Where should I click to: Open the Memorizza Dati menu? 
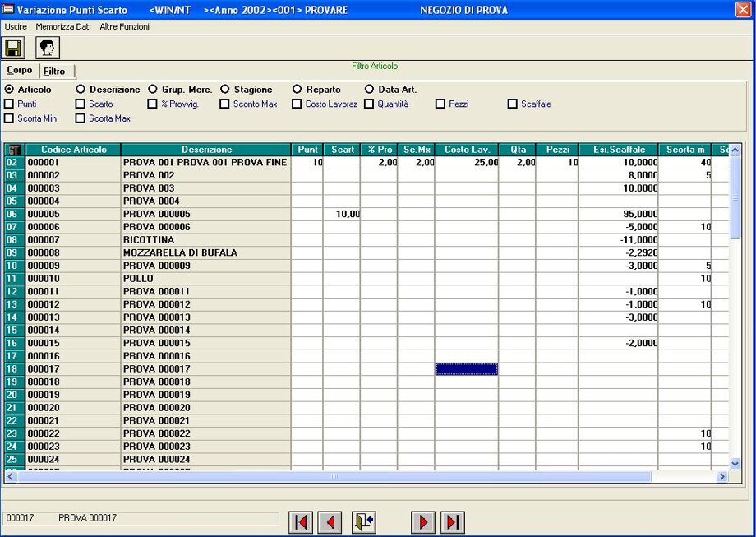point(63,26)
